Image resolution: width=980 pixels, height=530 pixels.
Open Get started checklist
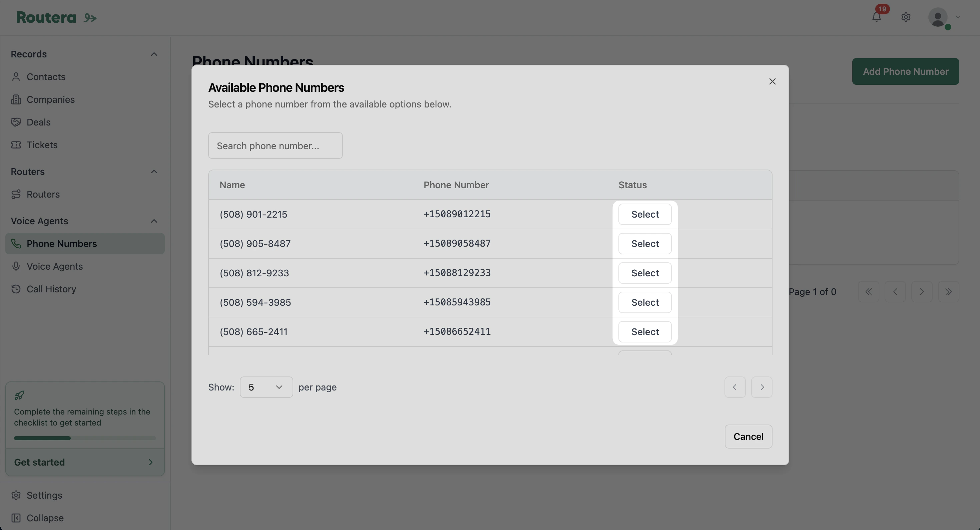point(85,463)
